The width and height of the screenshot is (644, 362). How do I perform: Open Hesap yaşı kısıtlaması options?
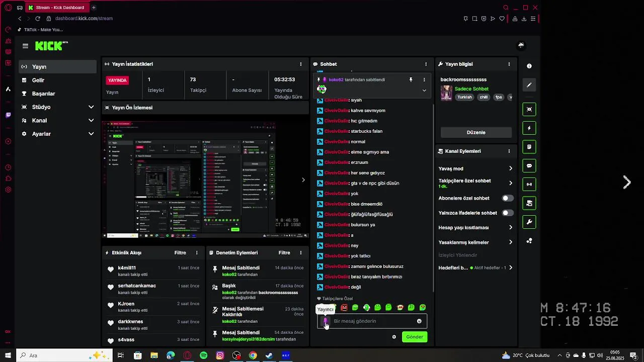click(475, 227)
